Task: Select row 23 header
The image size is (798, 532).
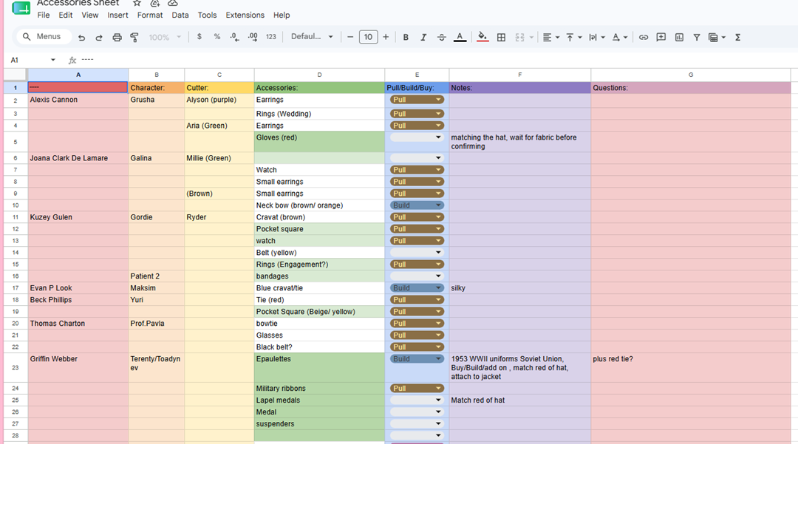Action: pyautogui.click(x=16, y=367)
